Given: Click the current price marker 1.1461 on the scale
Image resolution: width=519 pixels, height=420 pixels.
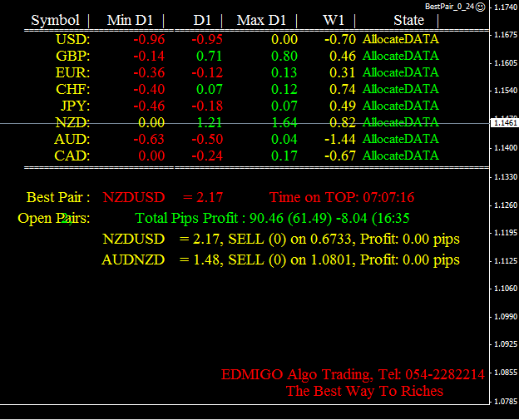Looking at the screenshot, I should click(504, 123).
